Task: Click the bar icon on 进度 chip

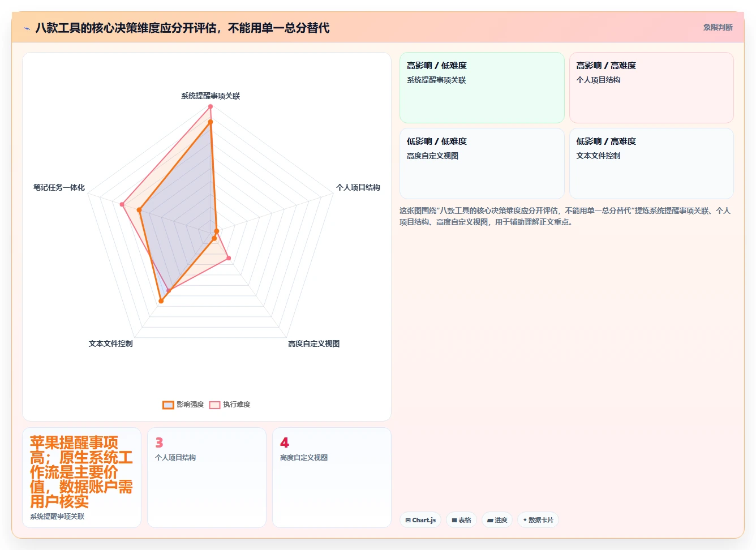Action: (x=490, y=520)
